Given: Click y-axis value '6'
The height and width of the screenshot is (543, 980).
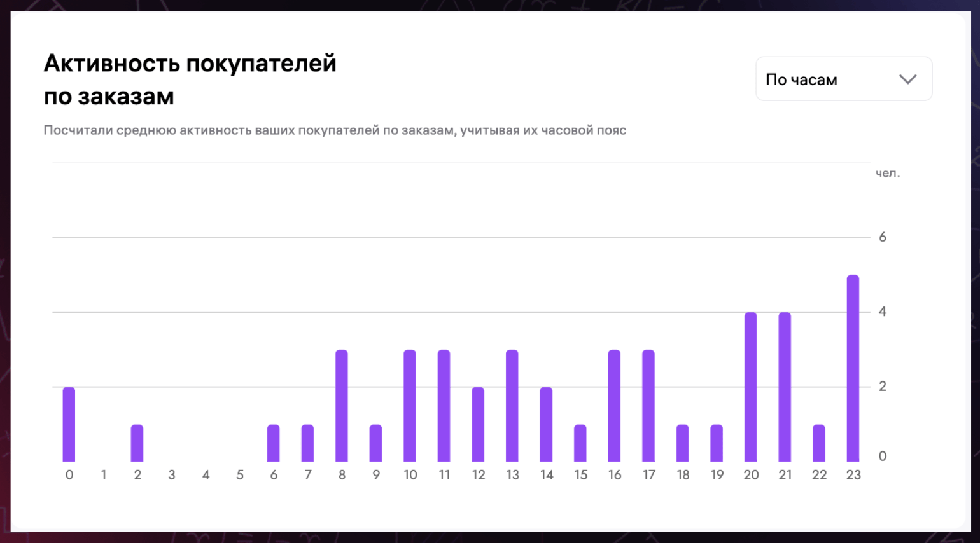Looking at the screenshot, I should (882, 237).
